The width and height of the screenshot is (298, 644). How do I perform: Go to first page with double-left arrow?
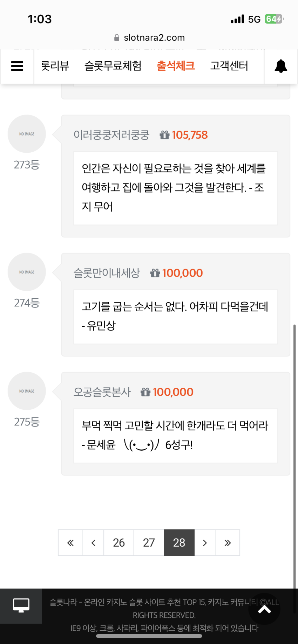pyautogui.click(x=70, y=543)
